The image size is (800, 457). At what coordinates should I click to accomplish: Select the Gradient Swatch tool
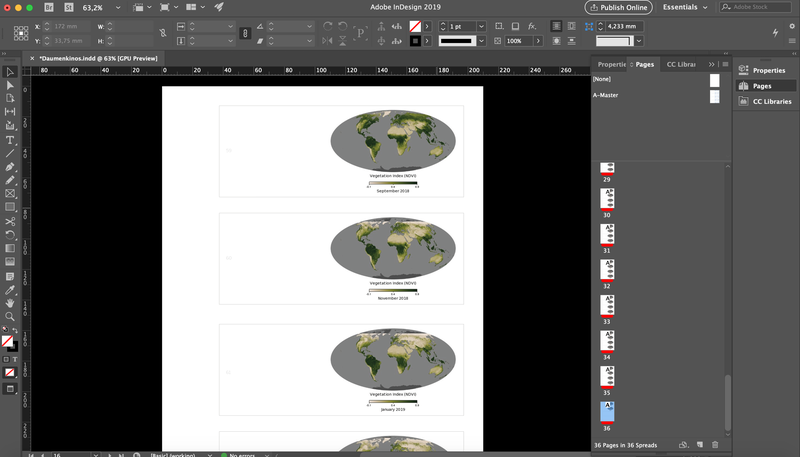coord(10,248)
